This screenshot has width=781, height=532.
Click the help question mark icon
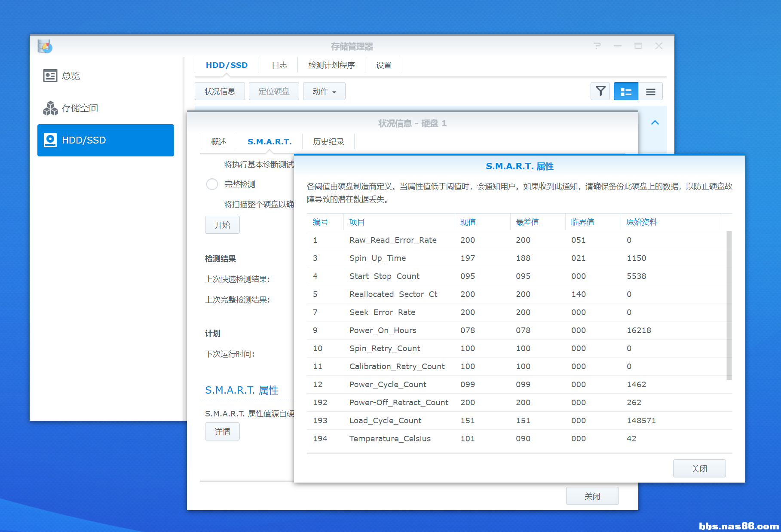click(597, 46)
